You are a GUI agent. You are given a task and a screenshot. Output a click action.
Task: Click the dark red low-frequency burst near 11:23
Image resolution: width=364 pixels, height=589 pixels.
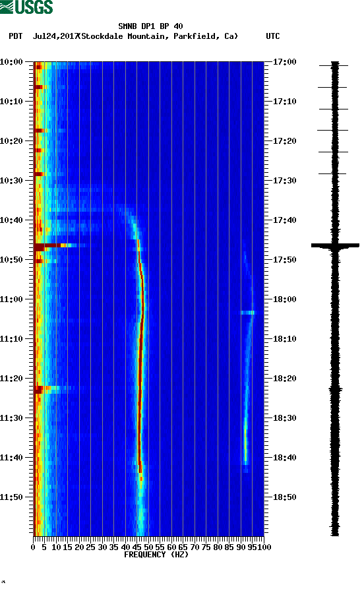(x=39, y=390)
